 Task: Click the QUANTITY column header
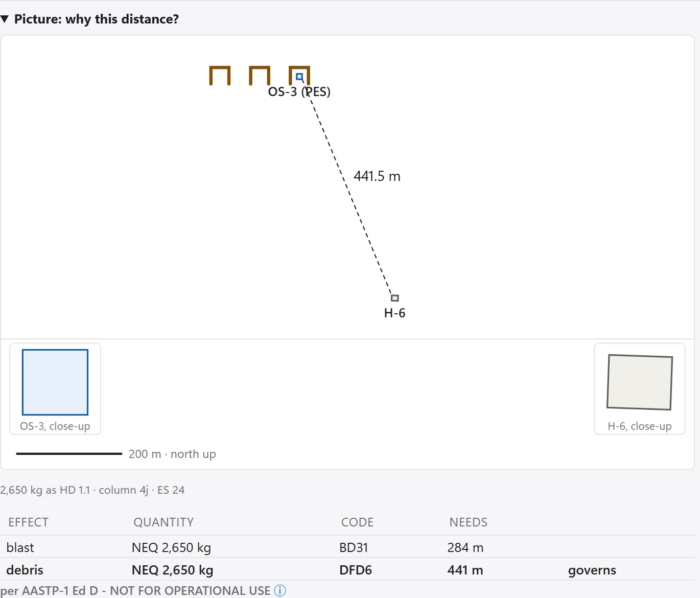(x=164, y=522)
